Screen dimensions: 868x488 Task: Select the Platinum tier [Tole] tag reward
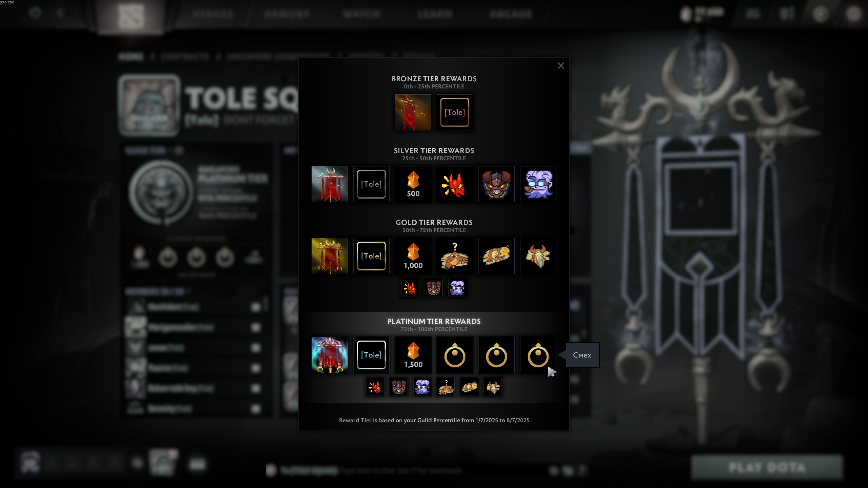(371, 355)
